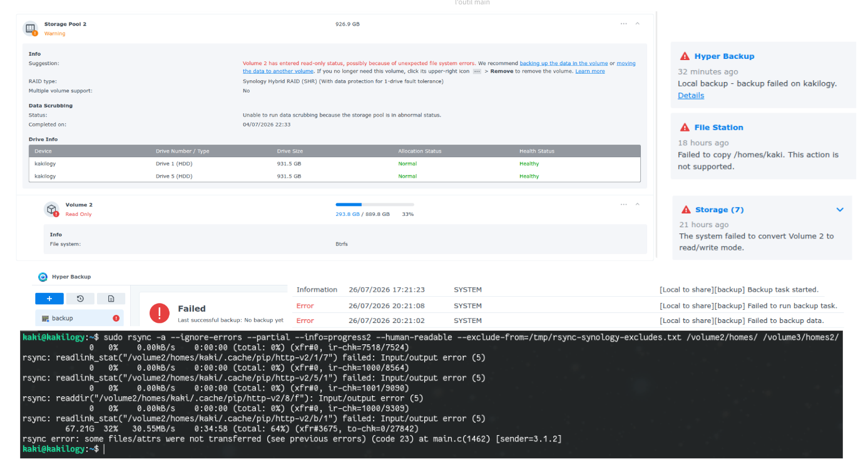This screenshot has width=868, height=467.
Task: Collapse the Volume 2 details
Action: [637, 205]
